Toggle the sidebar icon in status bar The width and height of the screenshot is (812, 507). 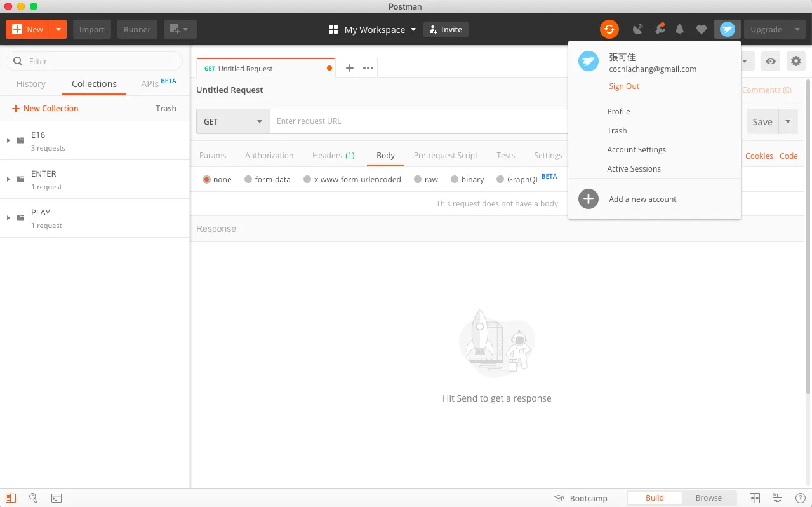11,498
